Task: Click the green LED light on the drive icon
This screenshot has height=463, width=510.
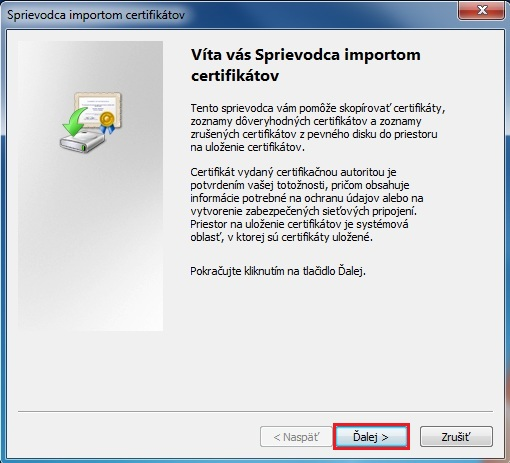Action: pyautogui.click(x=83, y=147)
